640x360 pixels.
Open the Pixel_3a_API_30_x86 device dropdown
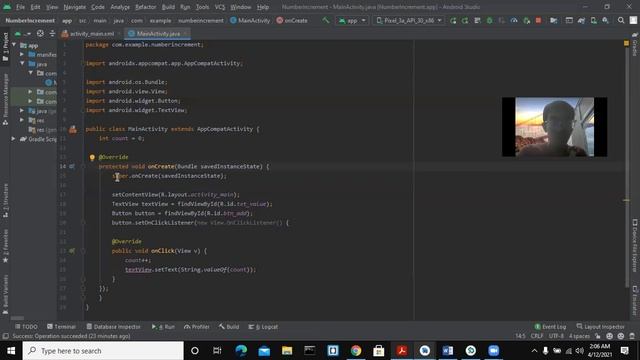pos(409,20)
